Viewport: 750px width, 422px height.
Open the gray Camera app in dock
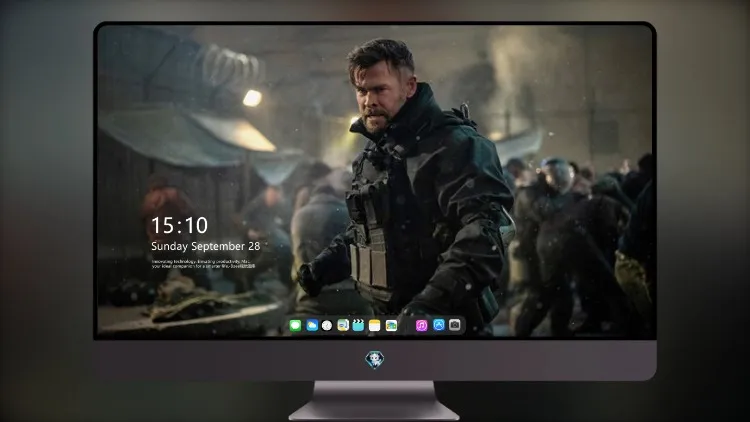455,325
